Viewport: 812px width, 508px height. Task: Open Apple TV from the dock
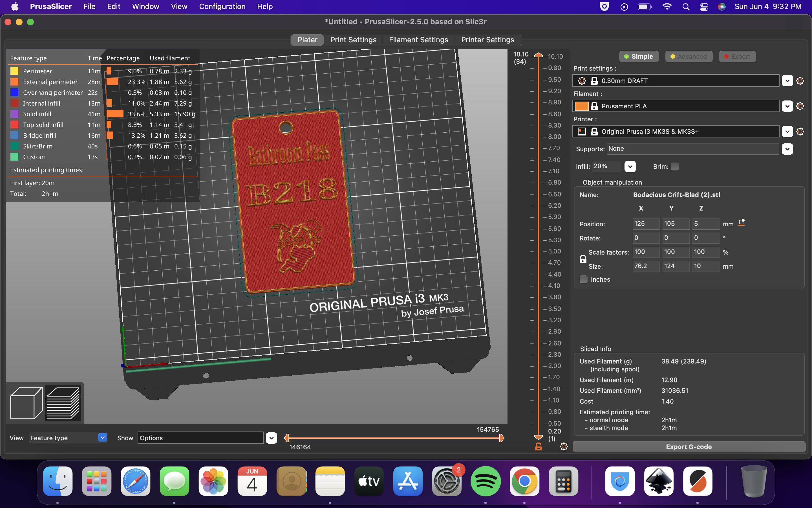[369, 481]
